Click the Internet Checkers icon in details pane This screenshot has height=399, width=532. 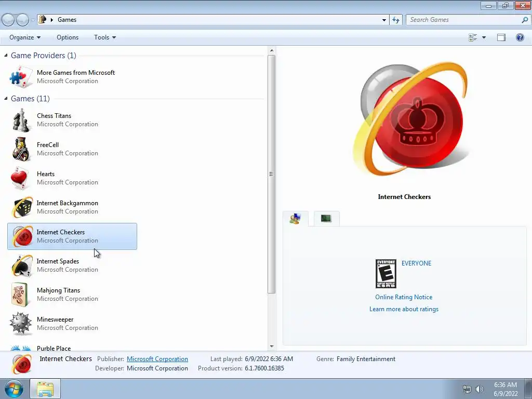pyautogui.click(x=22, y=364)
